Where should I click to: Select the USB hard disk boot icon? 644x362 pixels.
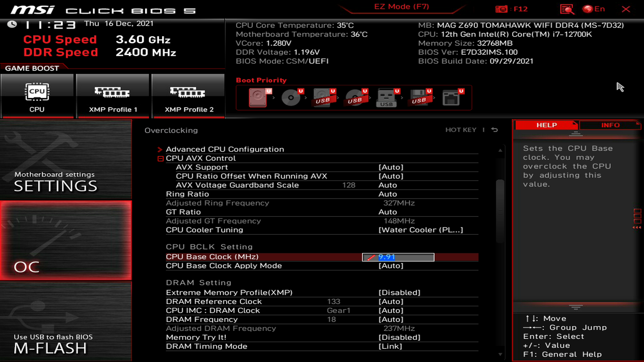[324, 98]
